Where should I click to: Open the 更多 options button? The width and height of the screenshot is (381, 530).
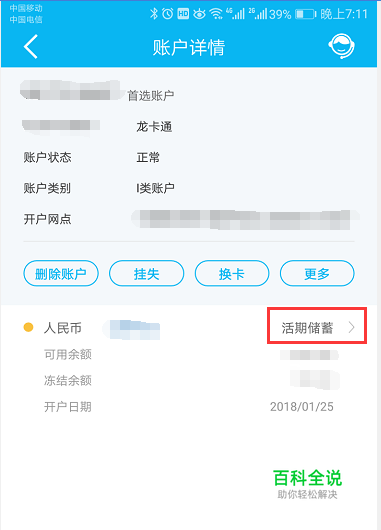[x=317, y=273]
